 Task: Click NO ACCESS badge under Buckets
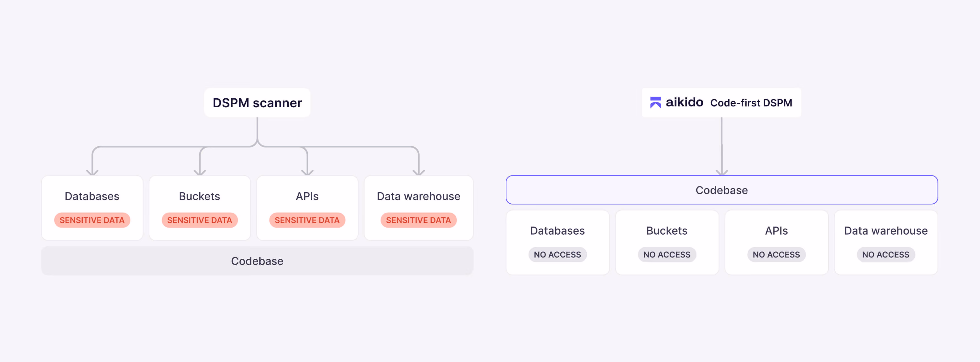667,255
